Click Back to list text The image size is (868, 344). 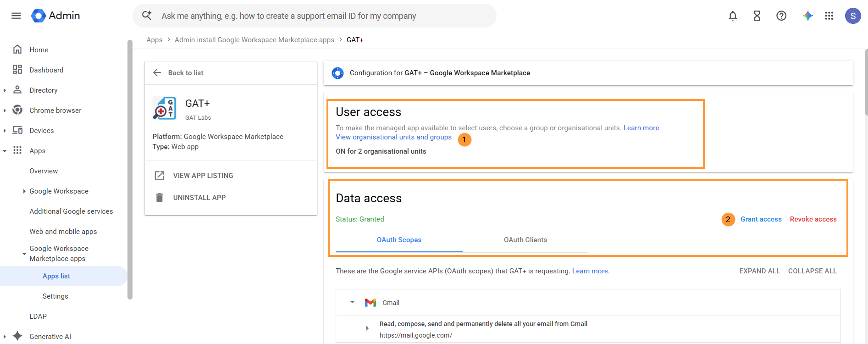(186, 73)
